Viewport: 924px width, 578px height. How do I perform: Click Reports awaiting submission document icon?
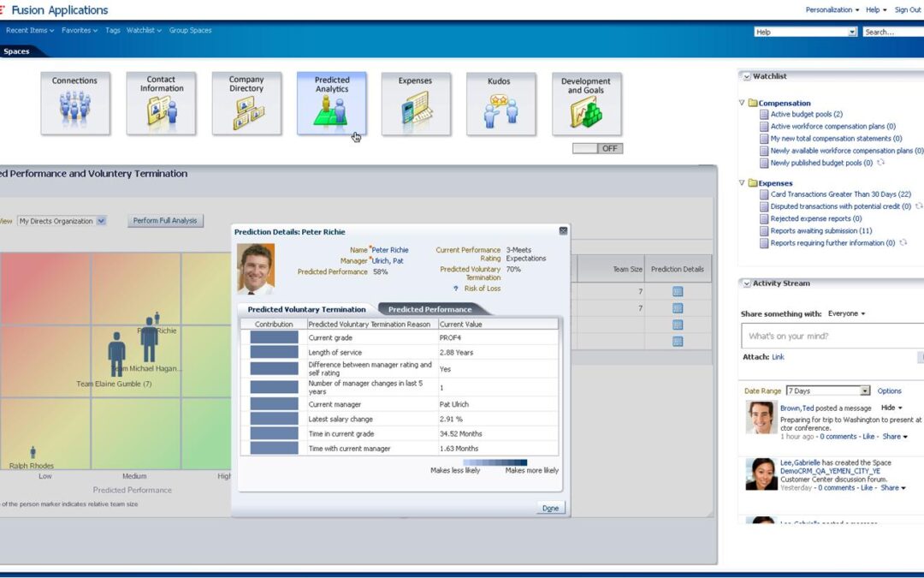click(x=764, y=231)
